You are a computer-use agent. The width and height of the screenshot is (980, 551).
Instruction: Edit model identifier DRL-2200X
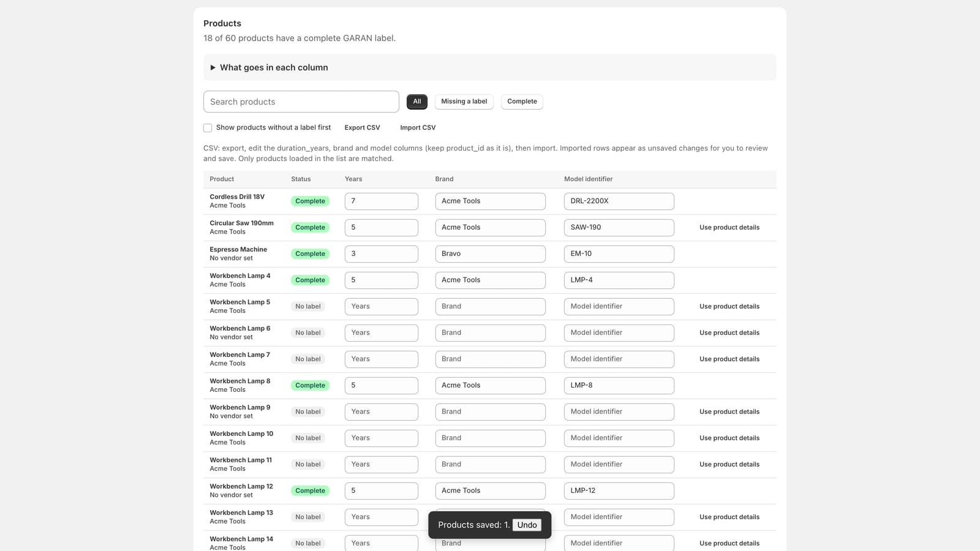(x=619, y=201)
